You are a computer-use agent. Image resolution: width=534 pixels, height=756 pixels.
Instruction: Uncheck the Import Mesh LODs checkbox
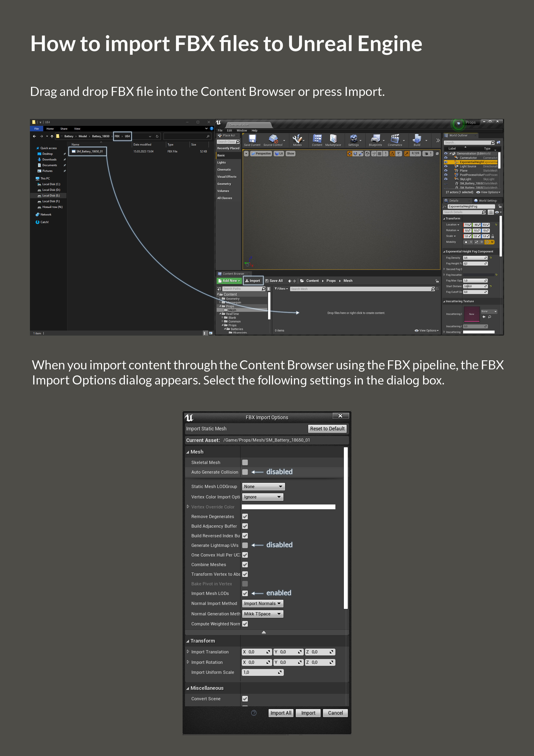point(245,593)
